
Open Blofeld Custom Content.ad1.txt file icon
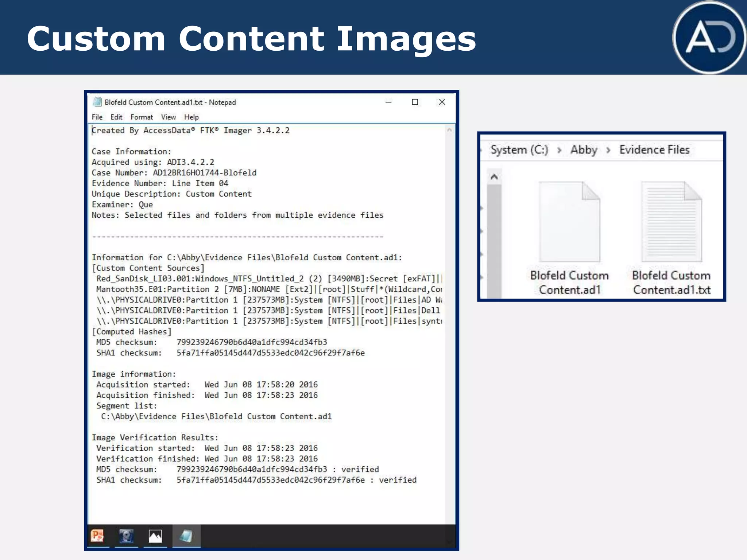pos(671,222)
